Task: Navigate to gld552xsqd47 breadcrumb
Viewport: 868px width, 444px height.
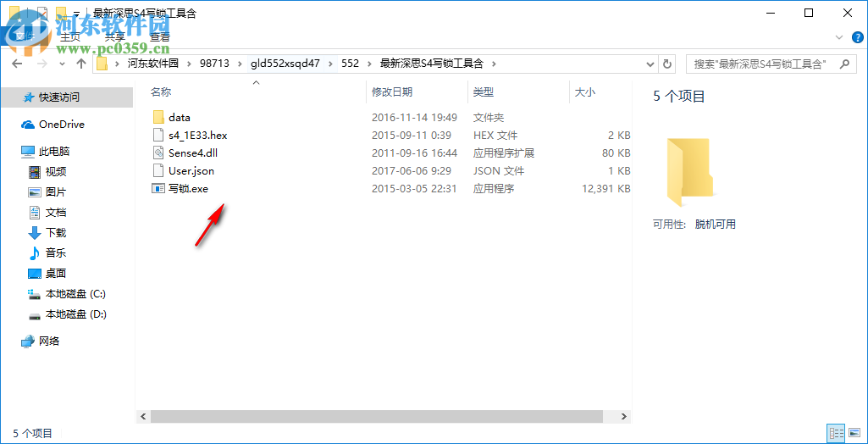Action: point(285,64)
